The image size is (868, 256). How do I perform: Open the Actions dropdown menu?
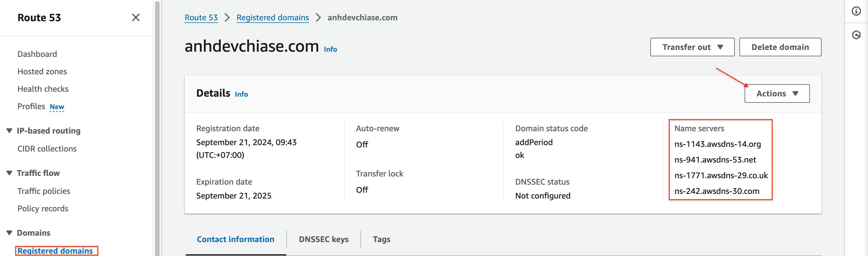pyautogui.click(x=777, y=94)
